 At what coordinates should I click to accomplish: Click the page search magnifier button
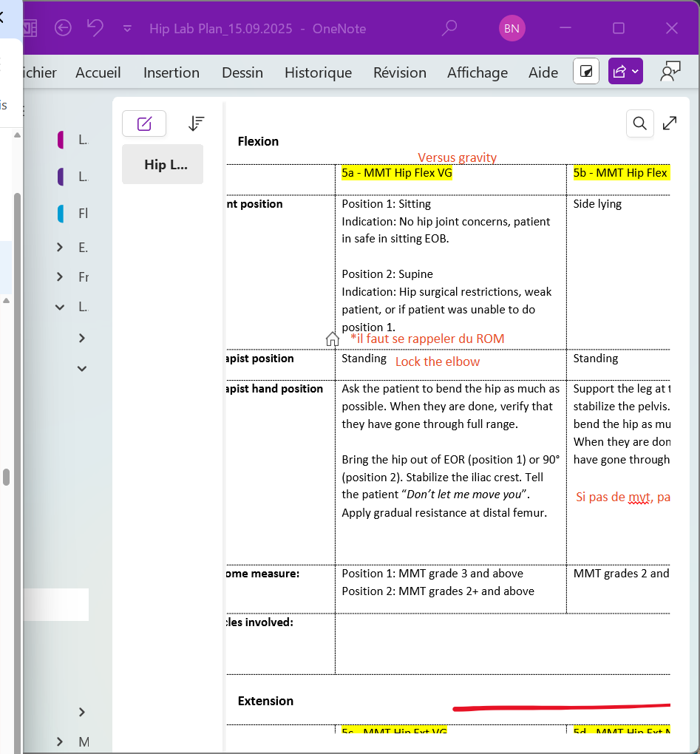point(639,123)
